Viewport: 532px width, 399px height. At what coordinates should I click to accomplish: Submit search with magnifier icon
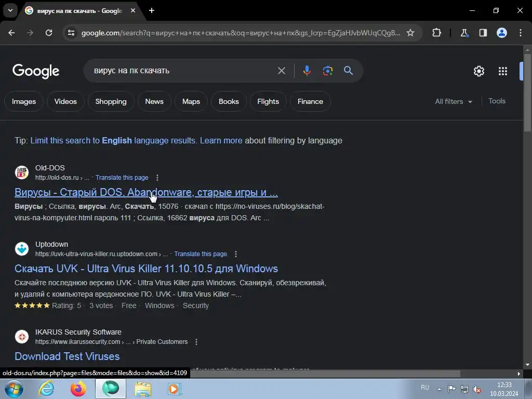[349, 71]
